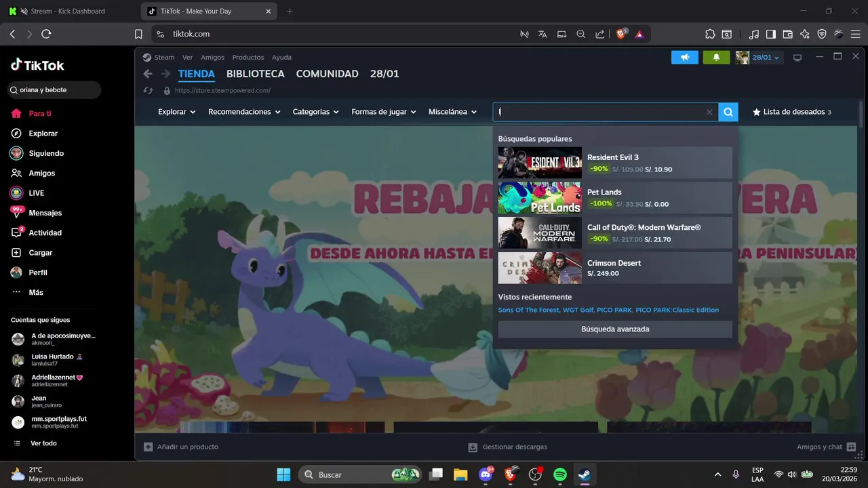Open Discord from the taskbar

pos(486,474)
